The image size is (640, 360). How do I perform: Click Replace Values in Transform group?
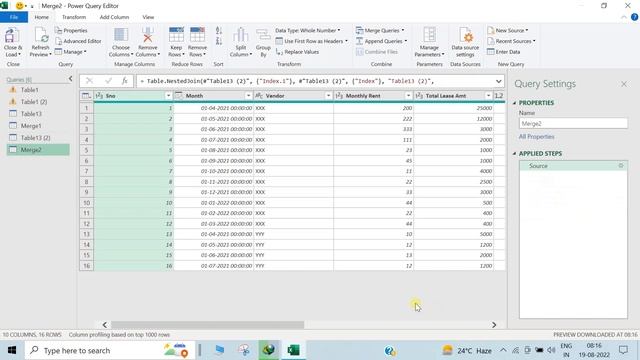coord(298,52)
